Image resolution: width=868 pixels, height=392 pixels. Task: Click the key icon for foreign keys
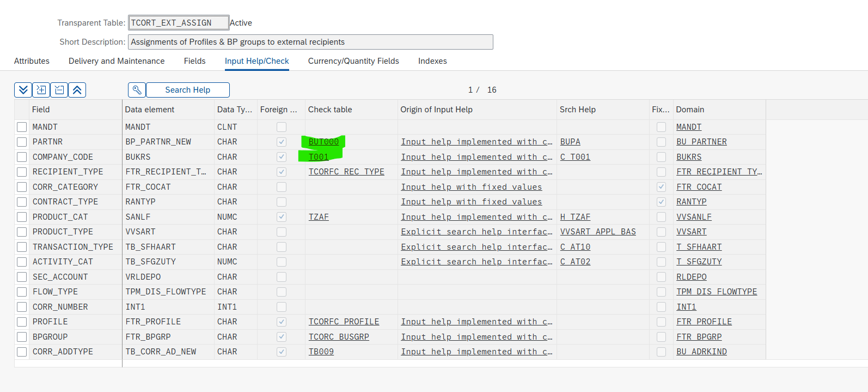pos(137,90)
